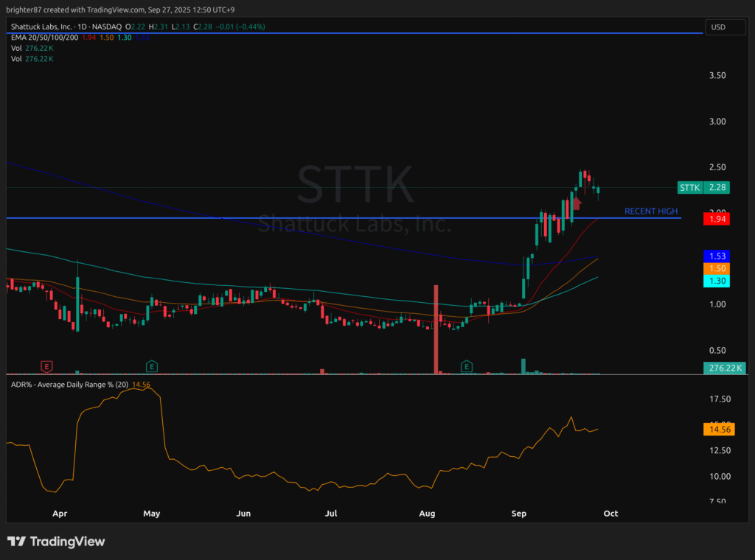Click the Oct label on the time axis
The width and height of the screenshot is (755, 560).
tap(610, 514)
